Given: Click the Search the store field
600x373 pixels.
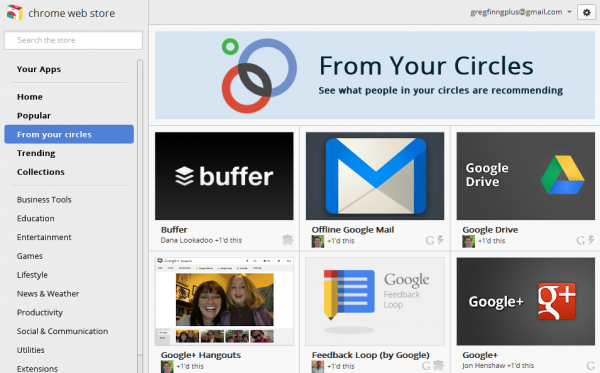Looking at the screenshot, I should tap(73, 40).
